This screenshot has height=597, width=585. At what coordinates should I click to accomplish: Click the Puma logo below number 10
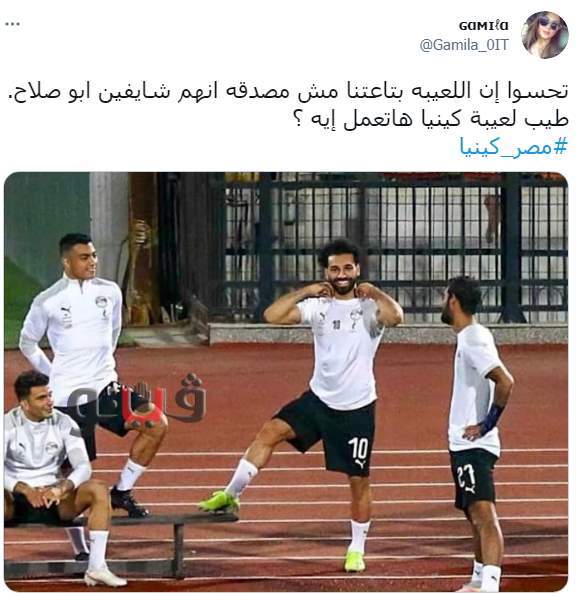click(x=359, y=463)
